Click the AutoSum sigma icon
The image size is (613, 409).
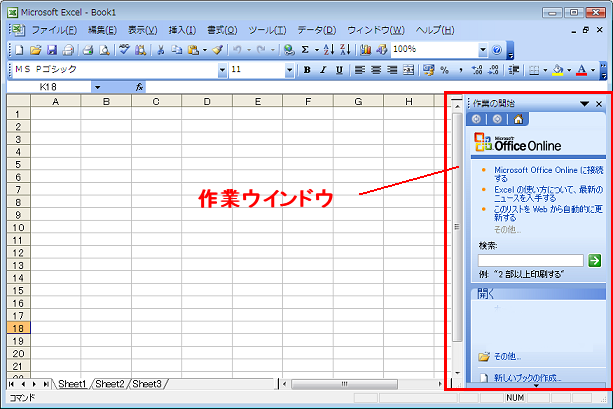tap(305, 50)
